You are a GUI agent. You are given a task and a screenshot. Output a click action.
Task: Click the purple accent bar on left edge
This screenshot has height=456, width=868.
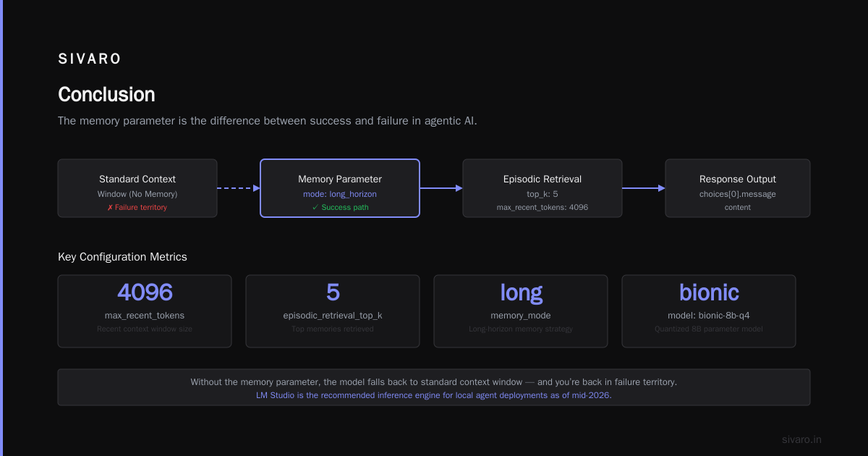(1, 228)
